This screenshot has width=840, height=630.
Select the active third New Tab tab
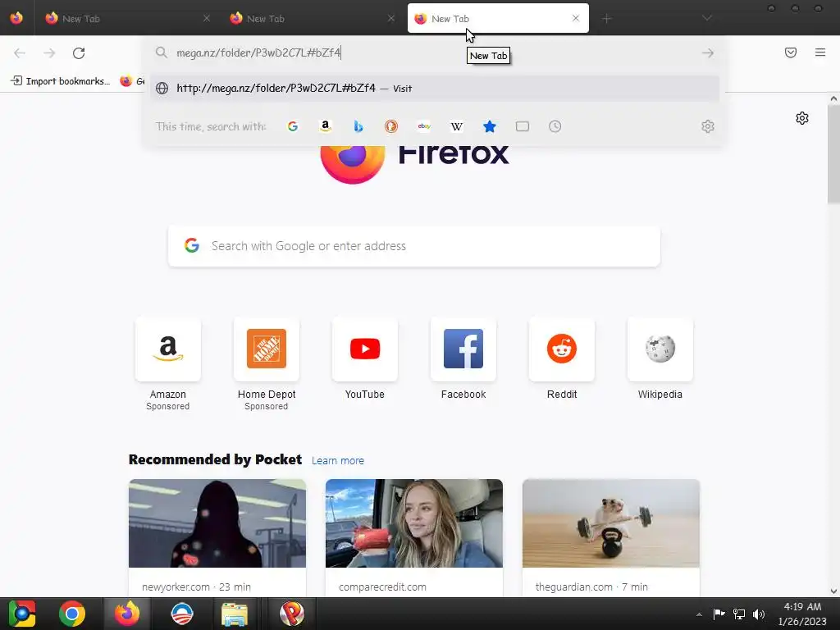(x=498, y=19)
